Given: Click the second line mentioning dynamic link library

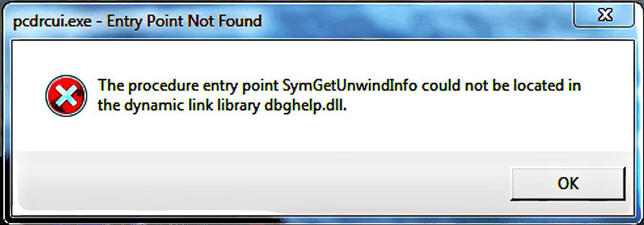Looking at the screenshot, I should (222, 106).
